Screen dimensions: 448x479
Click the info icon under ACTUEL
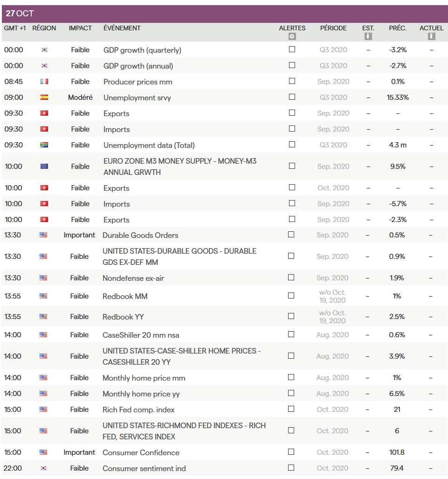[x=431, y=36]
